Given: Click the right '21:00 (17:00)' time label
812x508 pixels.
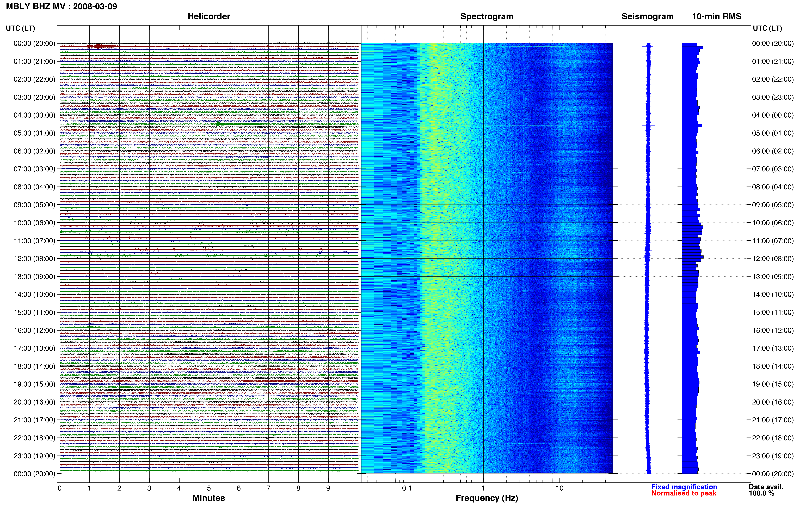Looking at the screenshot, I should click(773, 420).
